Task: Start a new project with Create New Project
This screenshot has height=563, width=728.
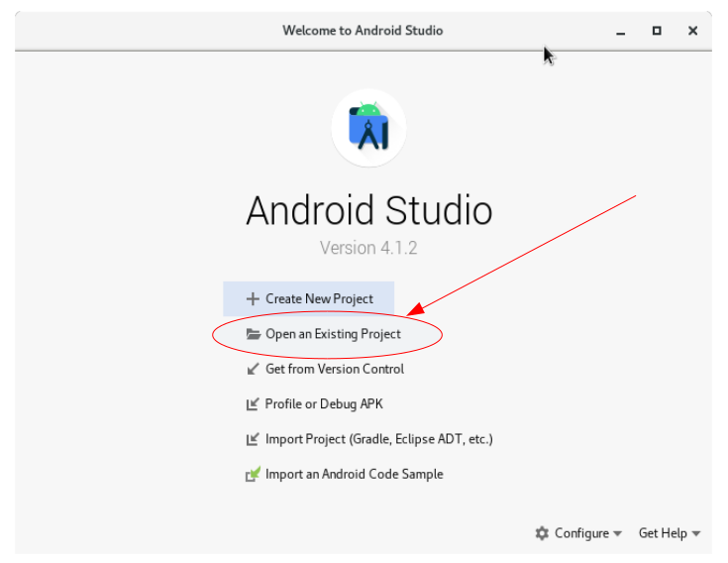Action: [309, 298]
